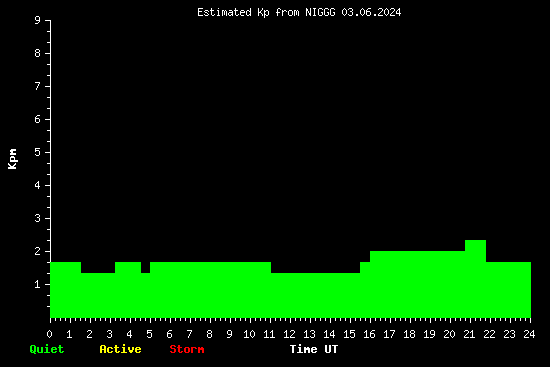This screenshot has width=550, height=367.
Task: Click the Quiet legend label
Action: tap(47, 349)
